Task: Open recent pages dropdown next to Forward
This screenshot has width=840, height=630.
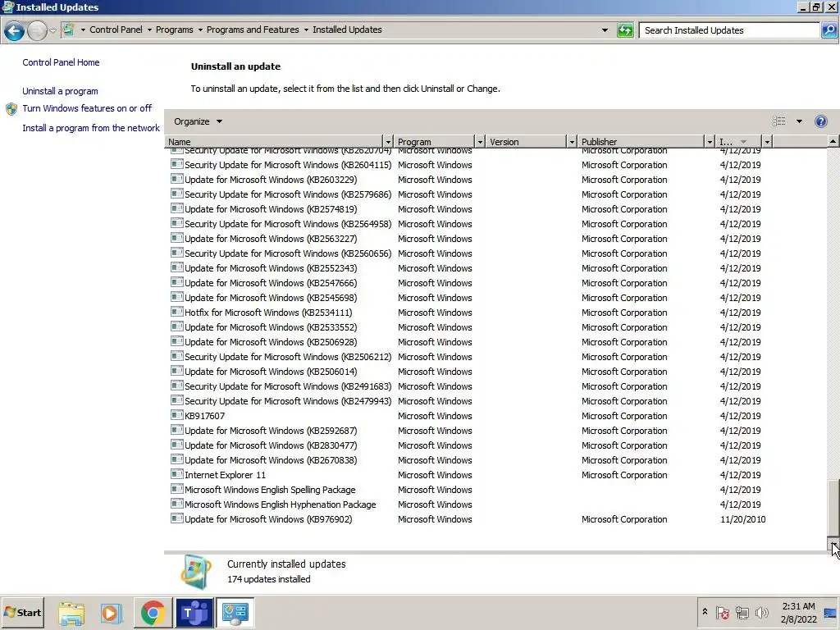Action: [52, 30]
